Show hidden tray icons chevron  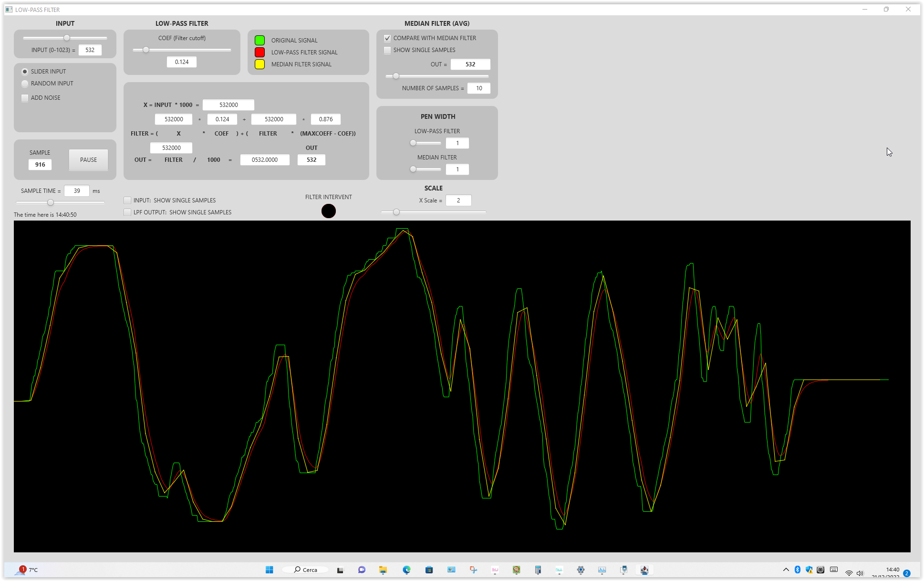(x=786, y=570)
